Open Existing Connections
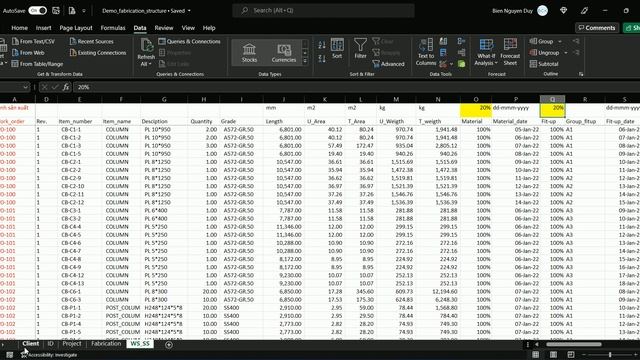The width and height of the screenshot is (640, 360). tap(98, 53)
